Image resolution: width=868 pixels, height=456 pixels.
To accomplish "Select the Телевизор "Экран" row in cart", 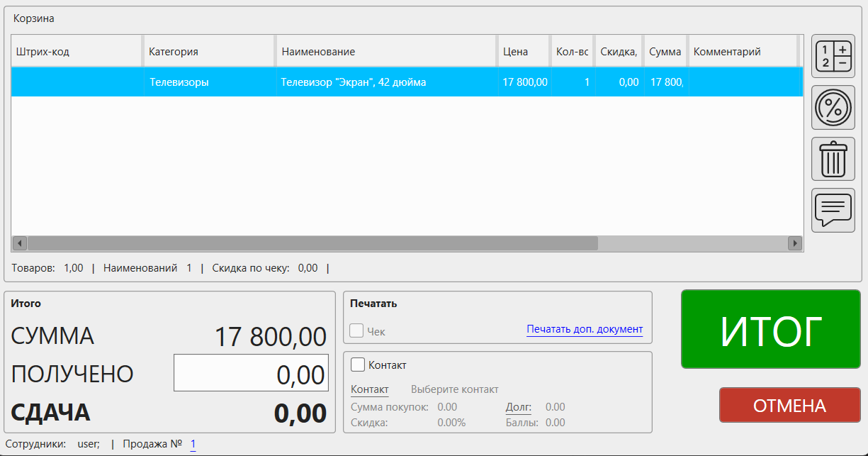I will tap(354, 82).
